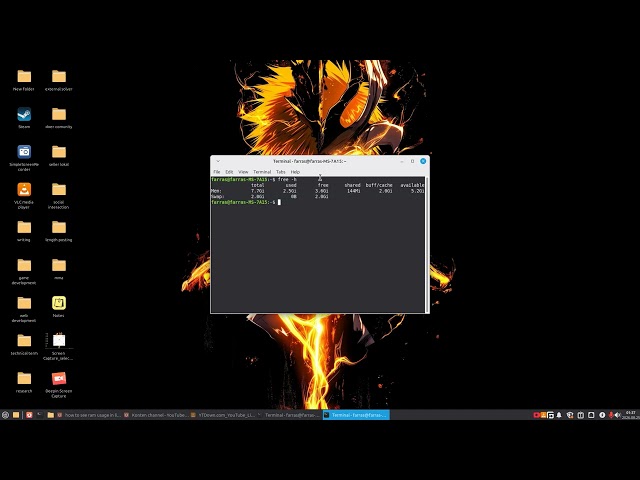Open the mma folder on desktop
Screen dimensions: 640x480
tap(58, 269)
